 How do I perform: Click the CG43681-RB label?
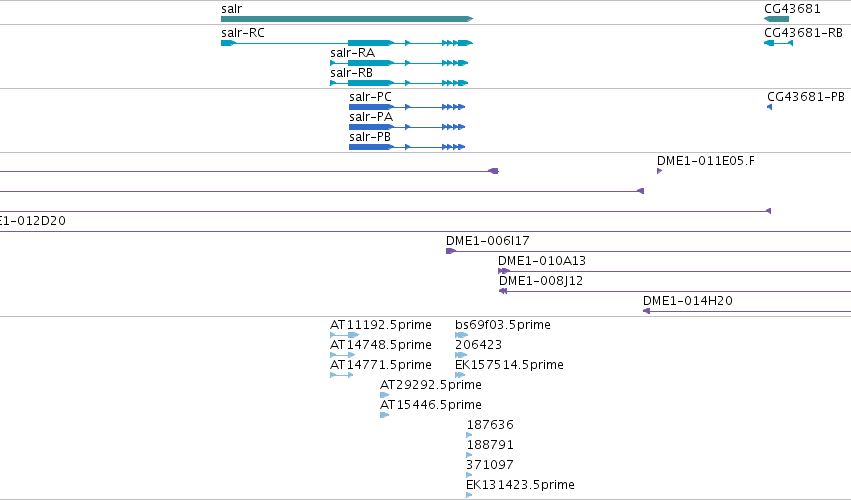pyautogui.click(x=804, y=33)
